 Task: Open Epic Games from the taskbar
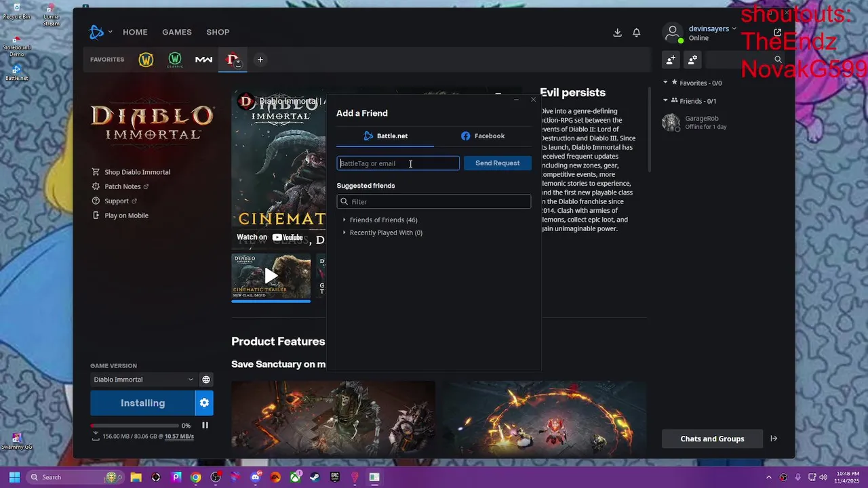(x=335, y=477)
